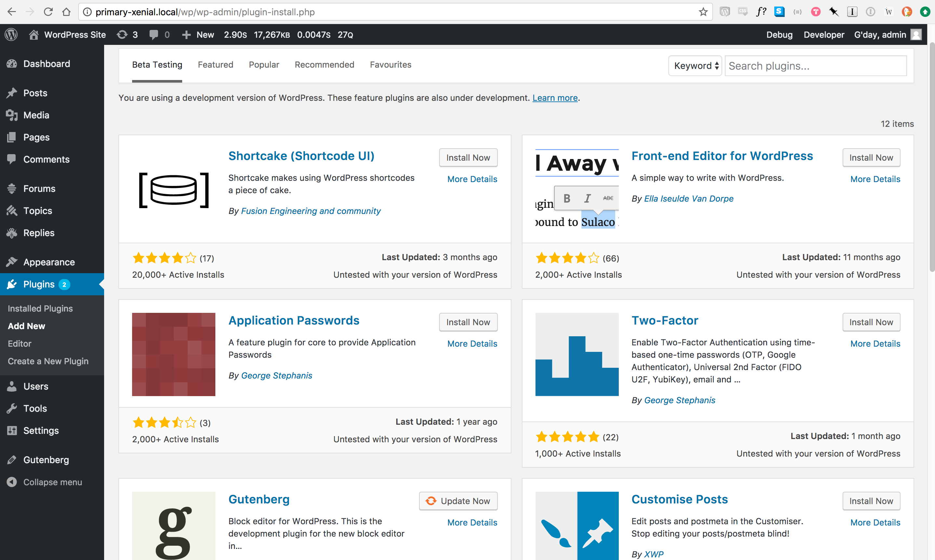Open the Settings menu
This screenshot has width=935, height=560.
[52, 431]
